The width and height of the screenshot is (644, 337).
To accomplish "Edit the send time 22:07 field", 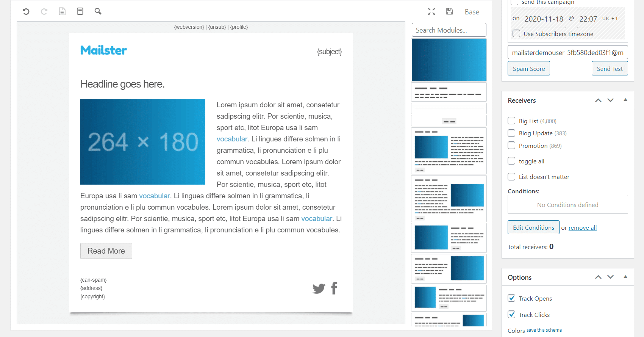I will coord(588,19).
